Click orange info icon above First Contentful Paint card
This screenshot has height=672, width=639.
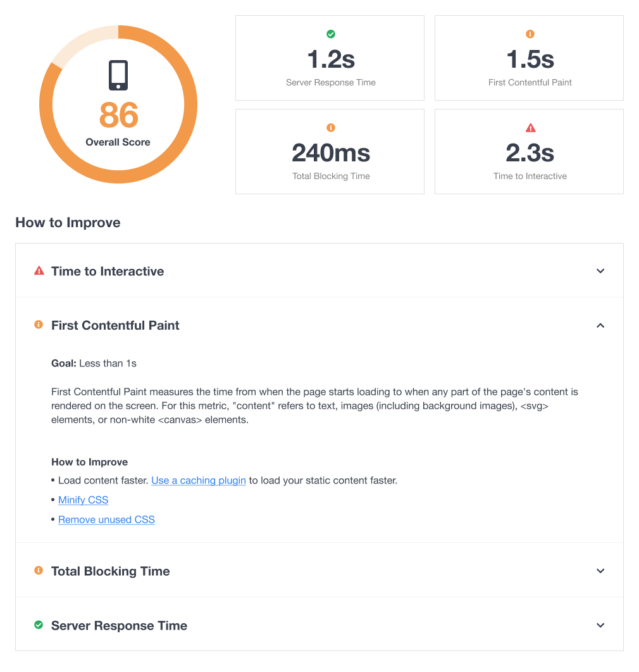(530, 34)
